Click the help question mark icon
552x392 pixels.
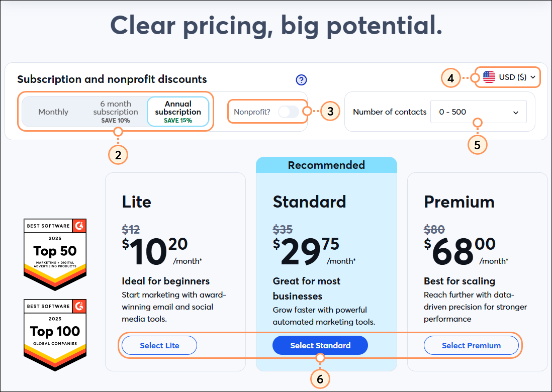301,80
